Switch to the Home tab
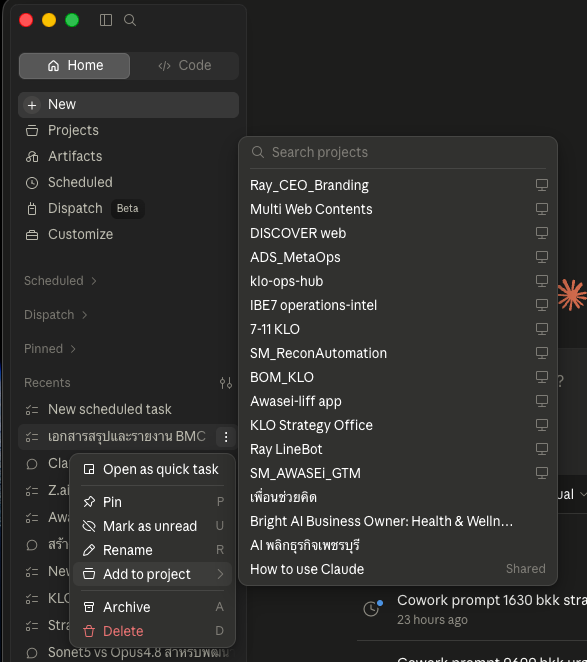This screenshot has height=662, width=587. (74, 65)
